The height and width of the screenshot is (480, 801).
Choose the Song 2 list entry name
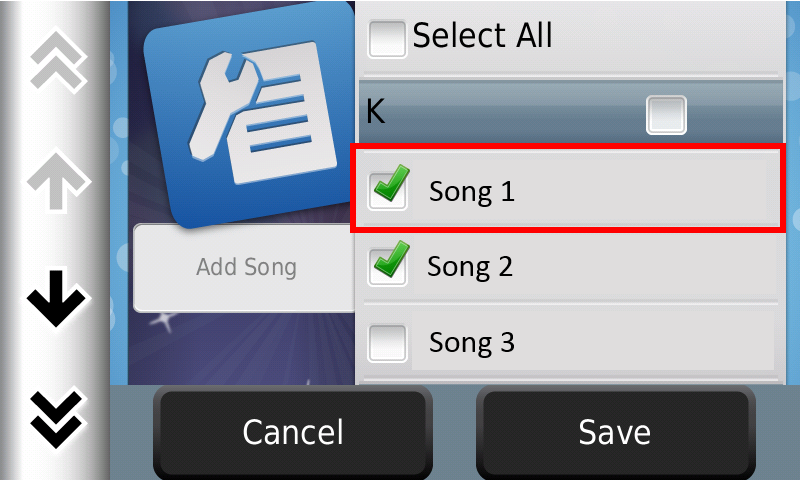(470, 267)
